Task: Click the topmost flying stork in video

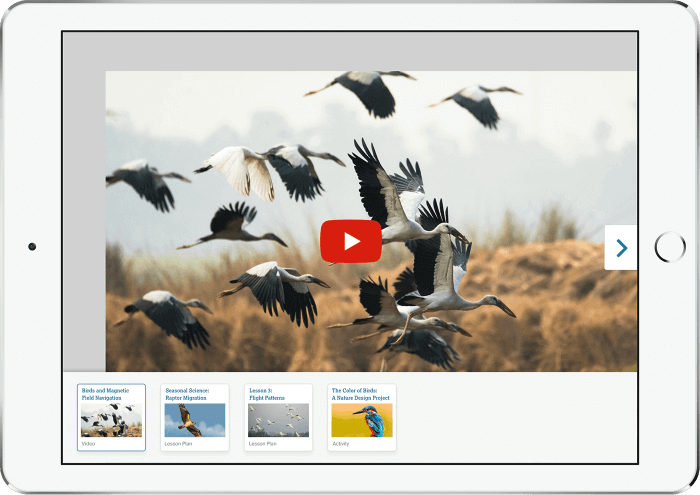Action: pyautogui.click(x=366, y=88)
